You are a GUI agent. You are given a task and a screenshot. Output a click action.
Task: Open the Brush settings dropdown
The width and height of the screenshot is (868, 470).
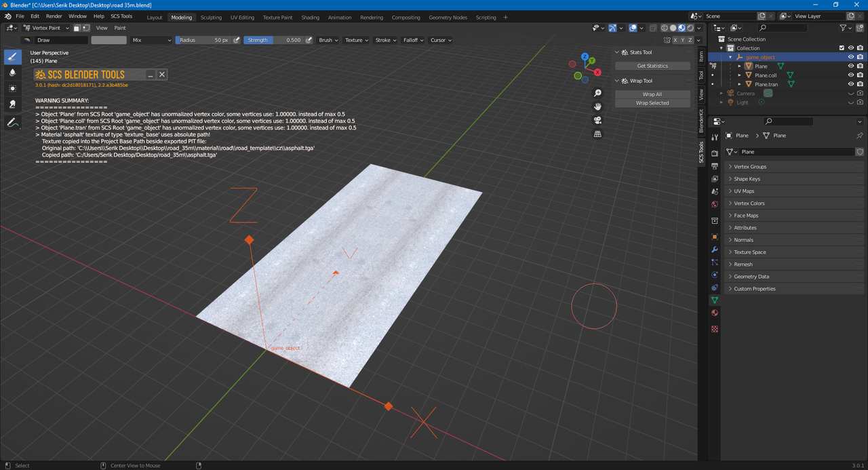[328, 40]
